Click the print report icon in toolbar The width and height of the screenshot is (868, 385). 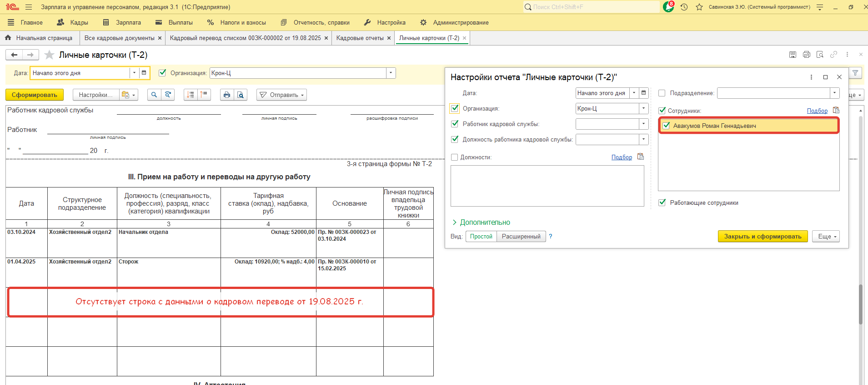[x=226, y=95]
